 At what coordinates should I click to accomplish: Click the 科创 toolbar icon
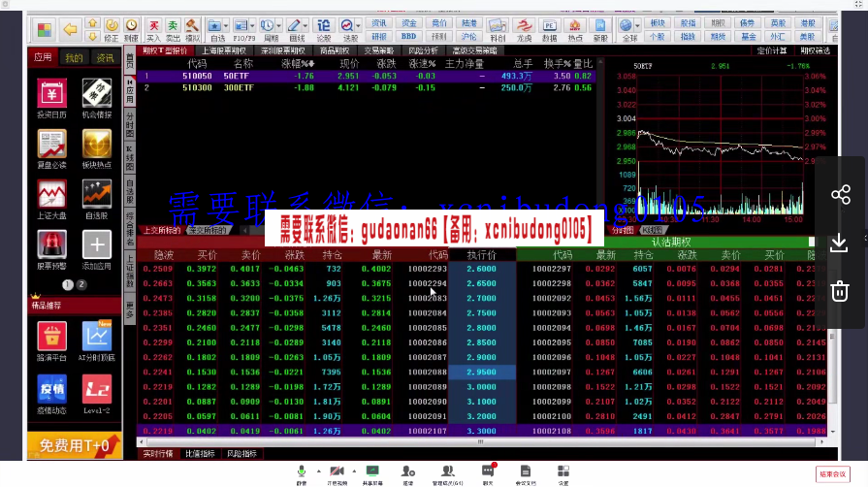point(498,30)
